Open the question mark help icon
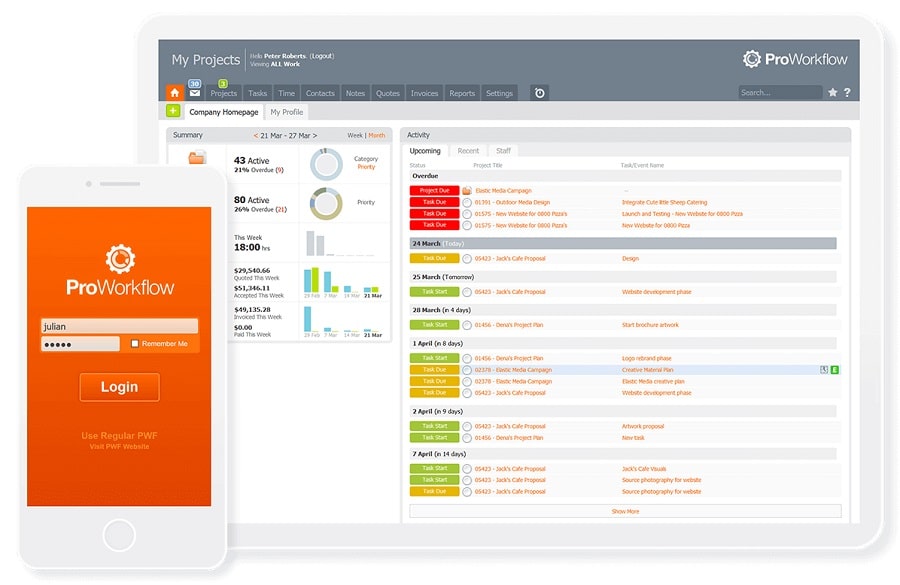Image resolution: width=900 pixels, height=585 pixels. coord(847,92)
